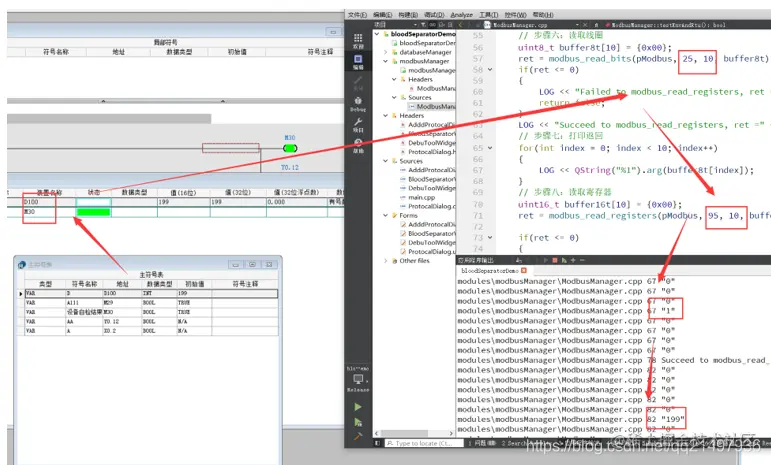This screenshot has height=465, width=771.
Task: Open the 帮助 Help mode icon
Action: [358, 146]
